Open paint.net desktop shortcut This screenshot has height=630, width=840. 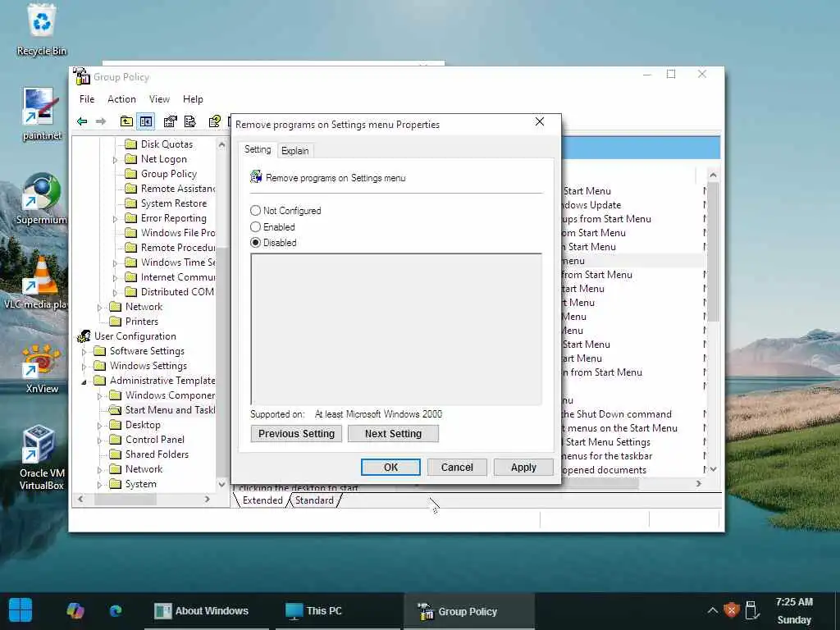(41, 114)
